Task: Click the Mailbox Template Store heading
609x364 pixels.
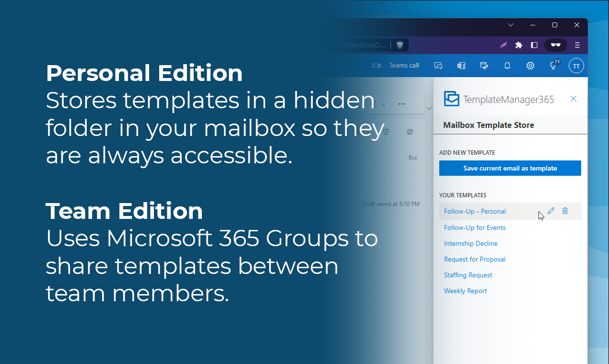Action: click(x=489, y=125)
